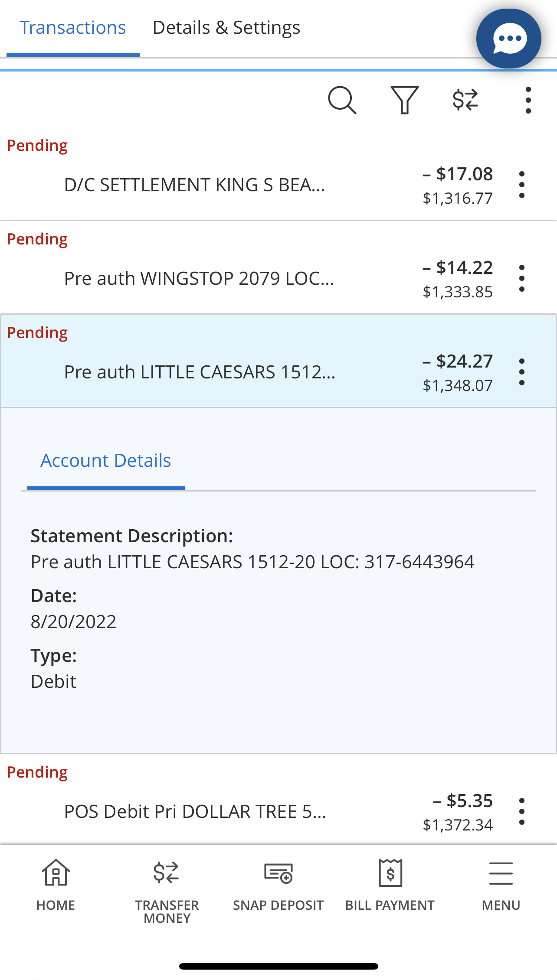
Task: Switch to Details & Settings tab
Action: tap(226, 28)
